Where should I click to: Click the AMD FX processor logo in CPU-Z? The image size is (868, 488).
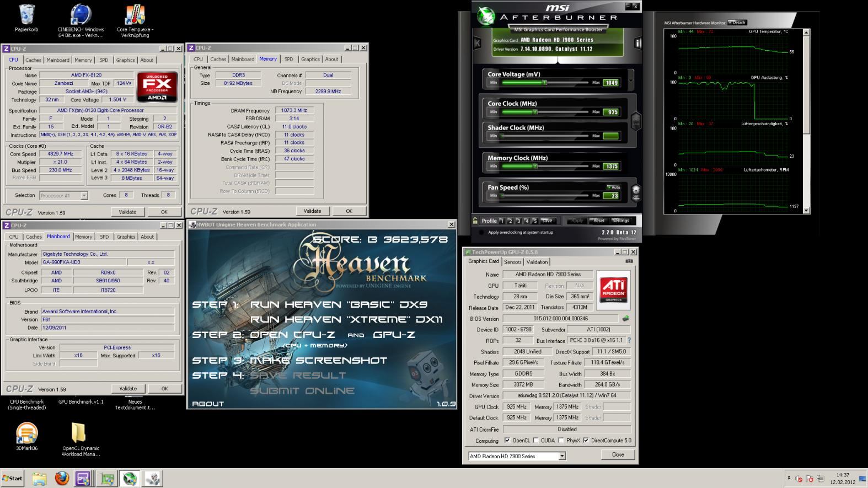[x=157, y=87]
